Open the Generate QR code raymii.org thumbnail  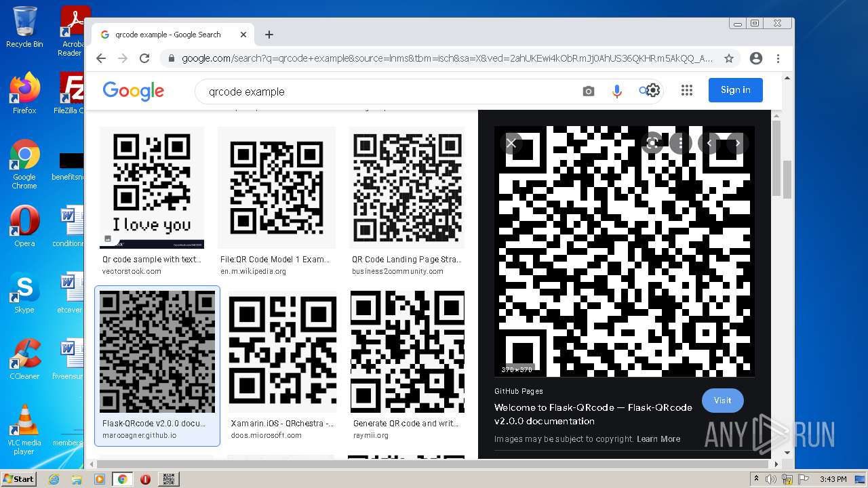coord(408,352)
